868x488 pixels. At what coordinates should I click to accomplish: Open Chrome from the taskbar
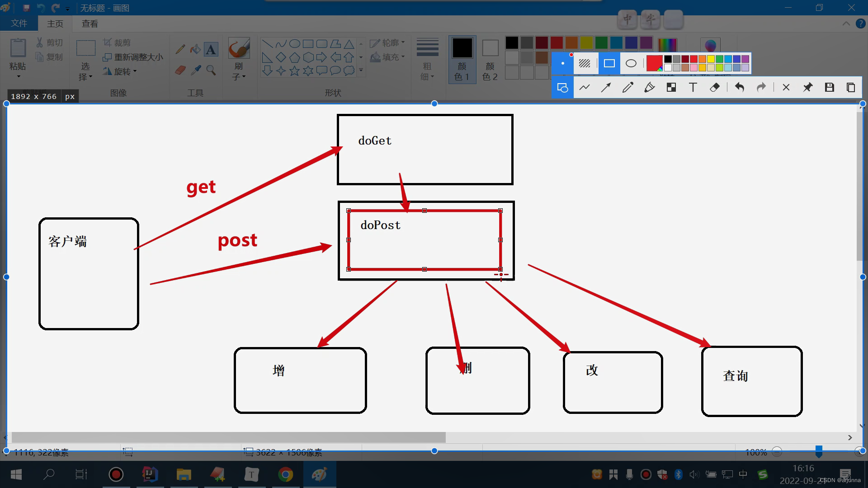click(285, 474)
